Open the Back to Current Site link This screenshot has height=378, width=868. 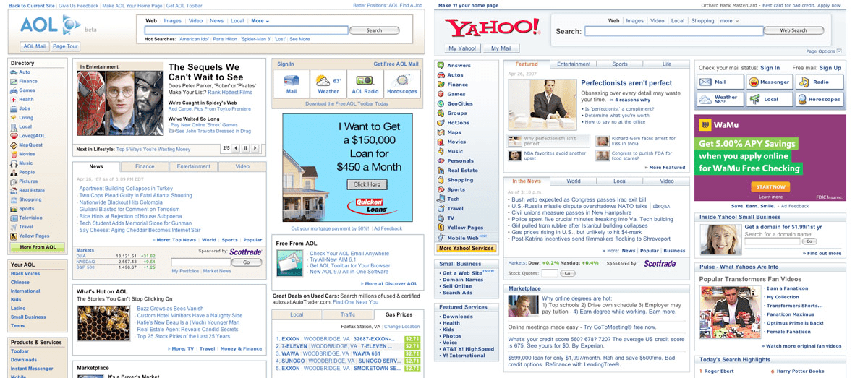[x=31, y=5]
